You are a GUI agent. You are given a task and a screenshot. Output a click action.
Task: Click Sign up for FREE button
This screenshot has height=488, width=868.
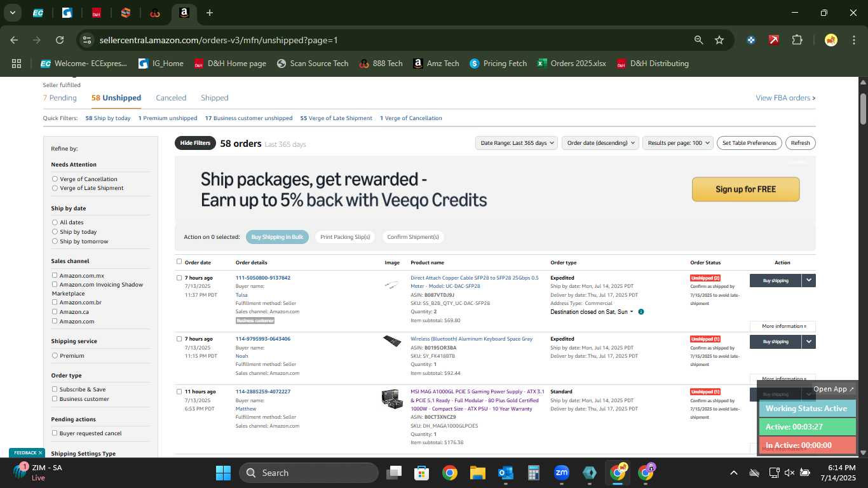tap(745, 189)
